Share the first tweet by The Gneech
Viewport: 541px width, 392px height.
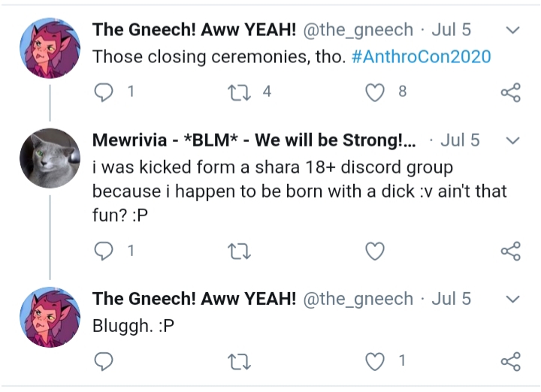point(511,92)
